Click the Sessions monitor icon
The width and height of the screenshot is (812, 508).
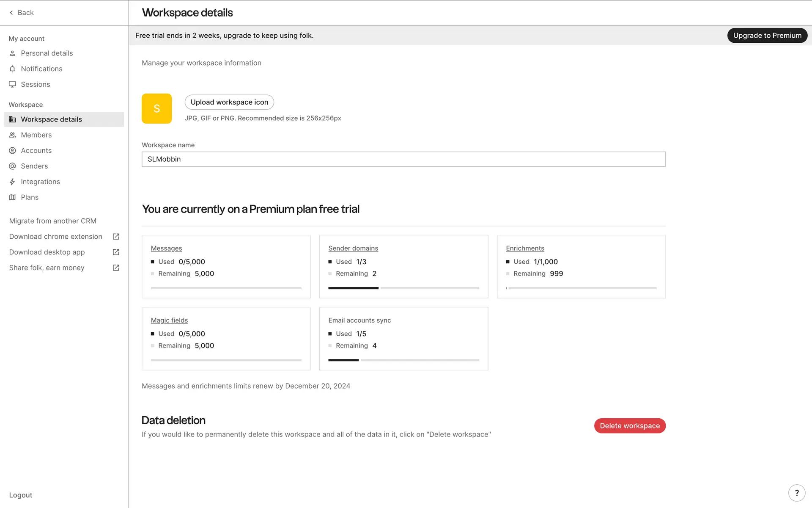[x=12, y=85]
